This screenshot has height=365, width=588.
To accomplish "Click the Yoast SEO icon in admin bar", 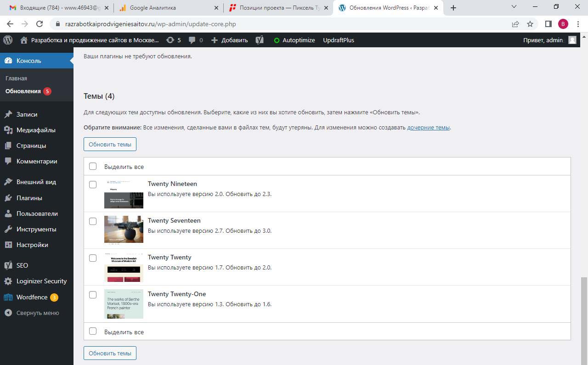I will pyautogui.click(x=260, y=40).
